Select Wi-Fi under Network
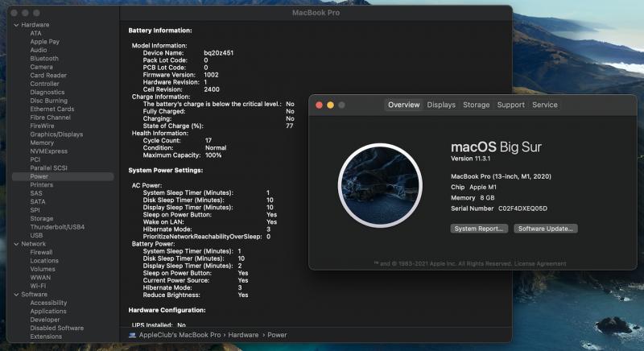Image resolution: width=644 pixels, height=351 pixels. [x=38, y=286]
